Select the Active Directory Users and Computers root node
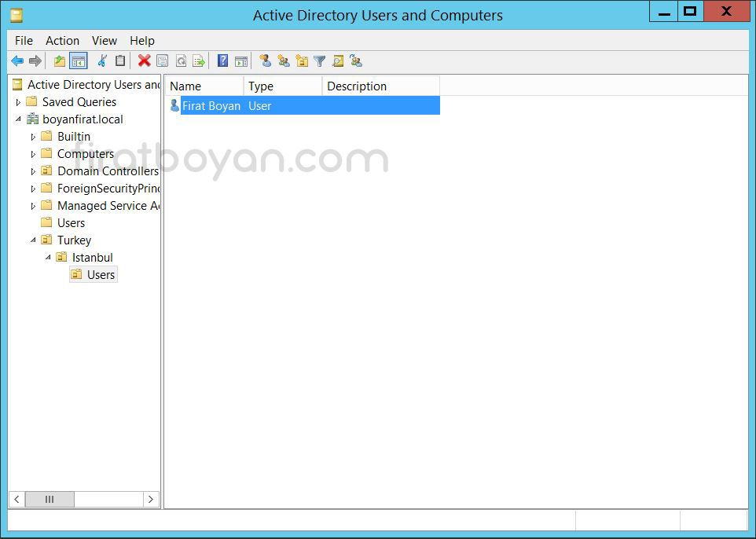This screenshot has height=539, width=756. coord(94,85)
